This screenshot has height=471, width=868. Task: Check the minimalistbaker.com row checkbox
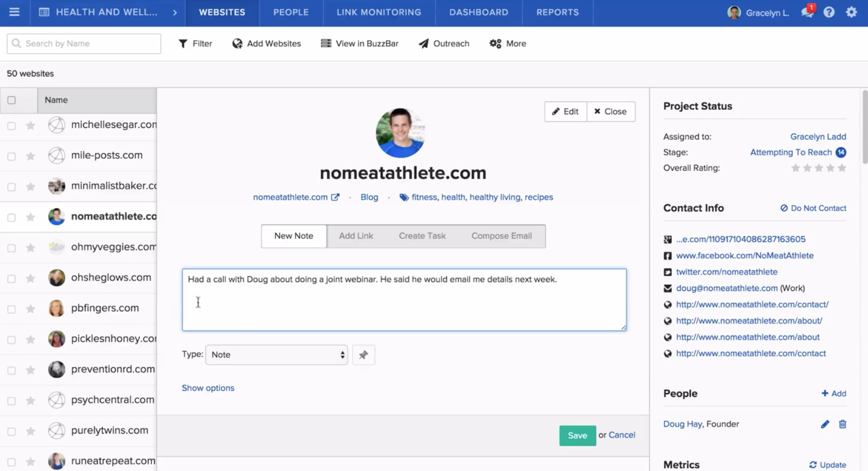12,187
